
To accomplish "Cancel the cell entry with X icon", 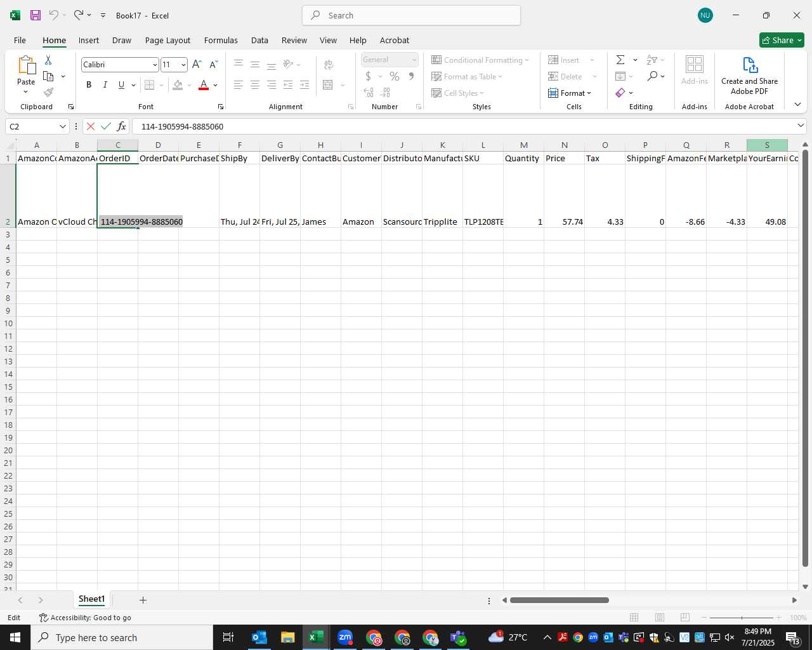I will 91,126.
